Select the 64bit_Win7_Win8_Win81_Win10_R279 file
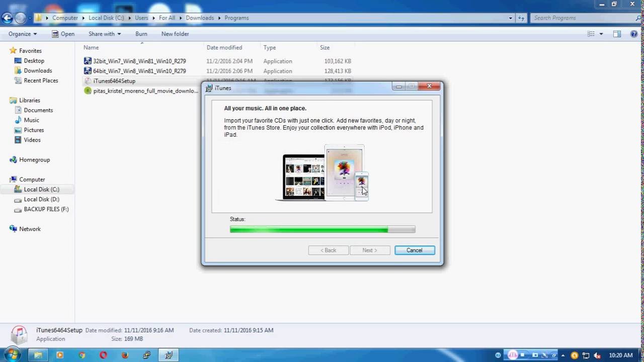Viewport: 644px width, 362px height. pos(139,71)
